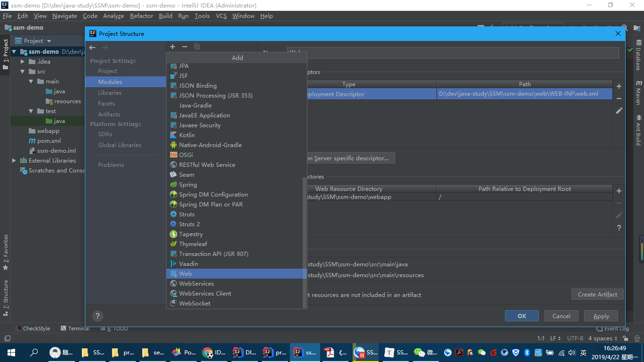
Task: Click the Create Artifact button
Action: point(597,294)
